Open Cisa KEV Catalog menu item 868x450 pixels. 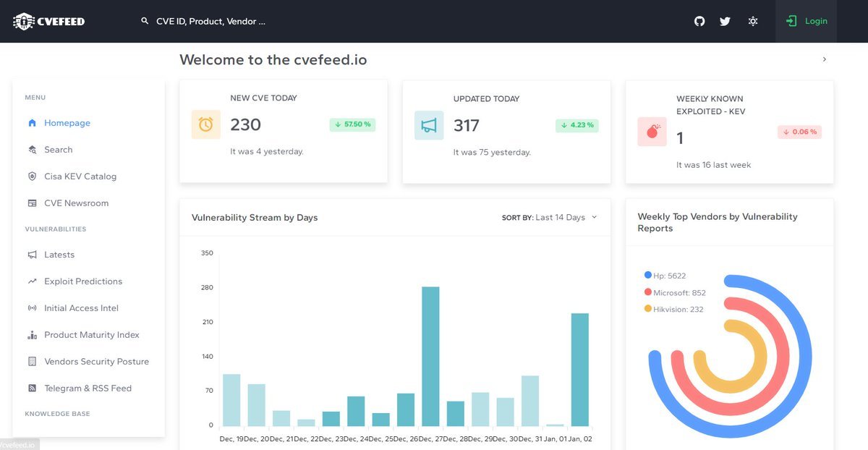pyautogui.click(x=80, y=177)
